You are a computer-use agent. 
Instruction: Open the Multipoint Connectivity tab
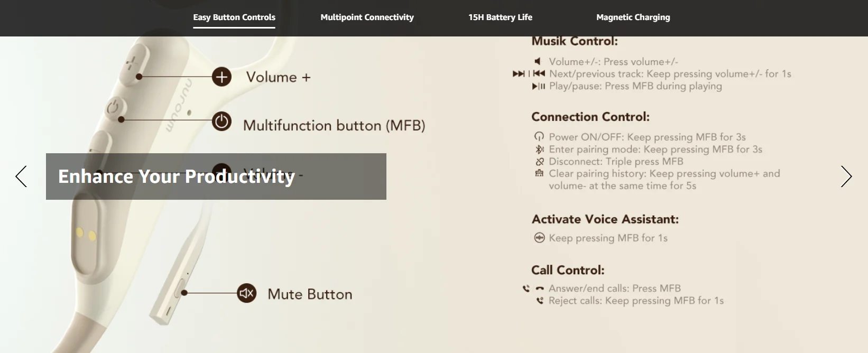tap(367, 17)
